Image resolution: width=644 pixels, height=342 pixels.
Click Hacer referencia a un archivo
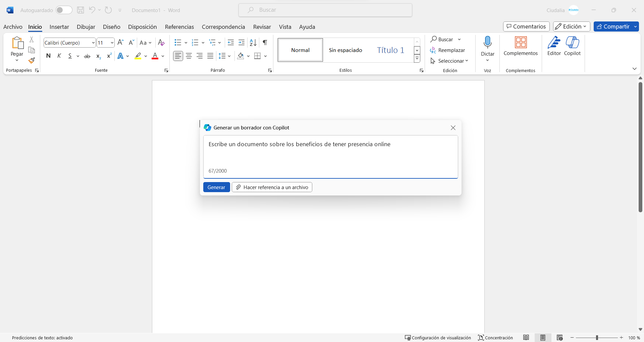click(x=272, y=187)
